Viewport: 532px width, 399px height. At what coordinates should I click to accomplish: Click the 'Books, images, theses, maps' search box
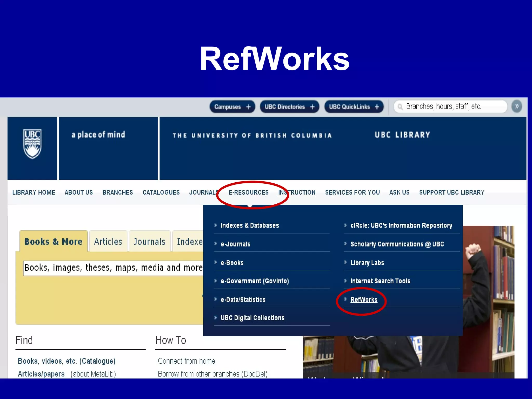[113, 268]
